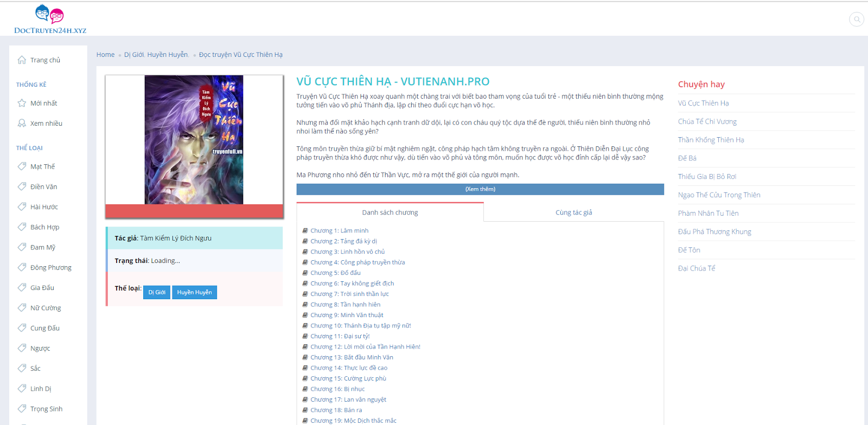
Task: Open Đế Bá in Chuyện hay
Action: pos(687,158)
